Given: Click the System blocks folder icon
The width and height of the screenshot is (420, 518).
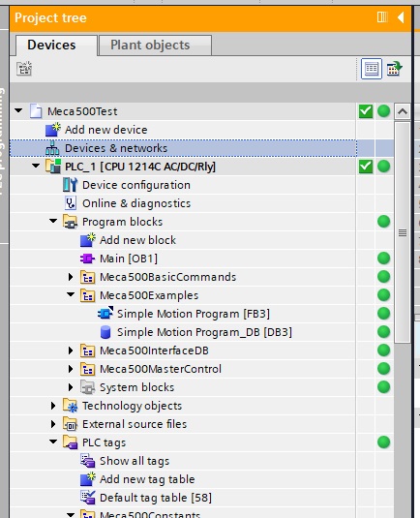Looking at the screenshot, I should (x=88, y=387).
